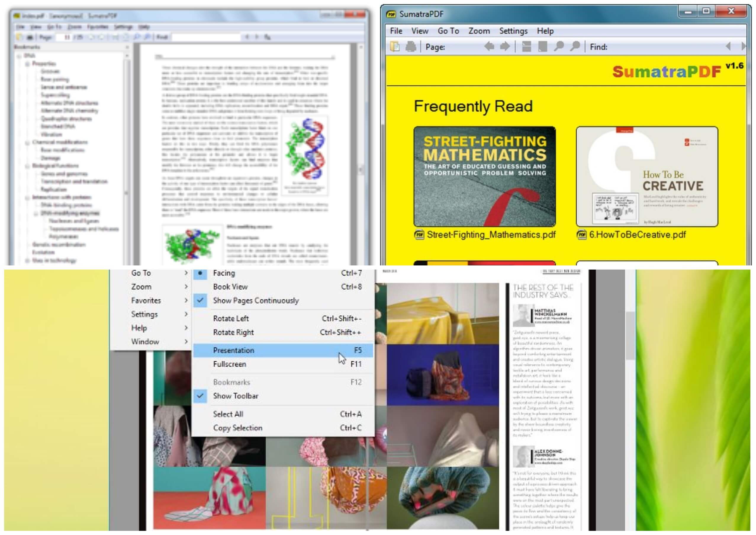Open Help menu in yellow SumatraPDF window
Screen dimensions: 756x535
[545, 31]
